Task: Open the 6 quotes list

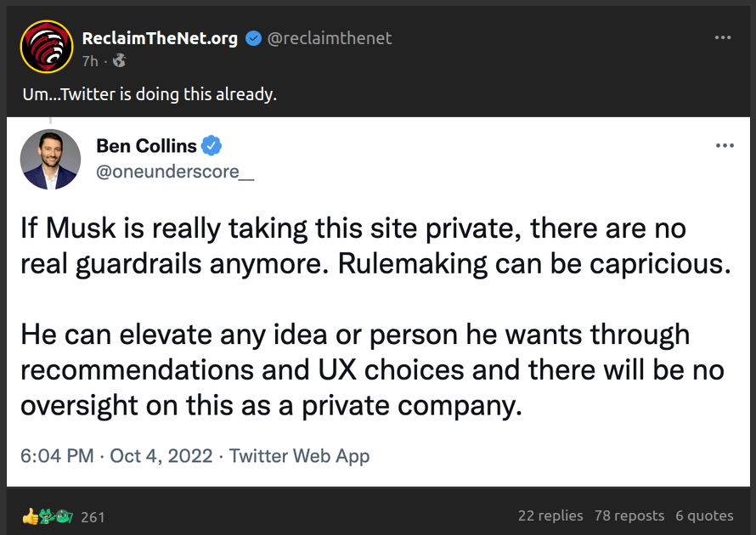Action: coord(704,515)
